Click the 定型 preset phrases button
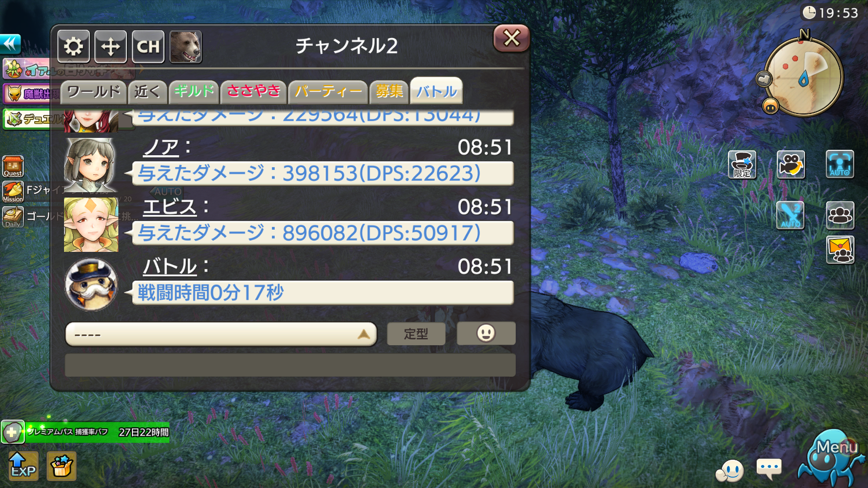Image resolution: width=868 pixels, height=488 pixels. point(416,334)
